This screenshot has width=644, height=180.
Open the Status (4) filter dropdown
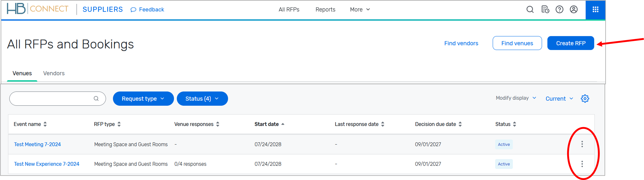(x=202, y=99)
